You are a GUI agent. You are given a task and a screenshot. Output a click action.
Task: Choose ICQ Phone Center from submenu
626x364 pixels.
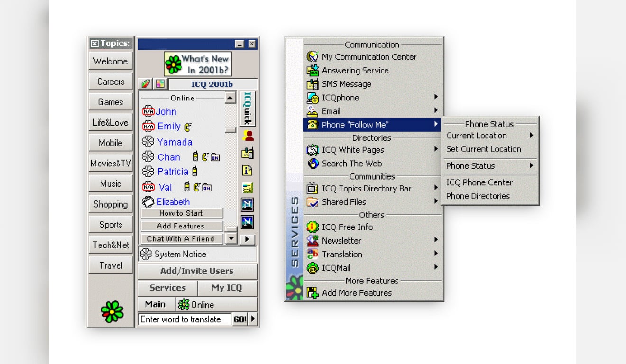tap(479, 182)
